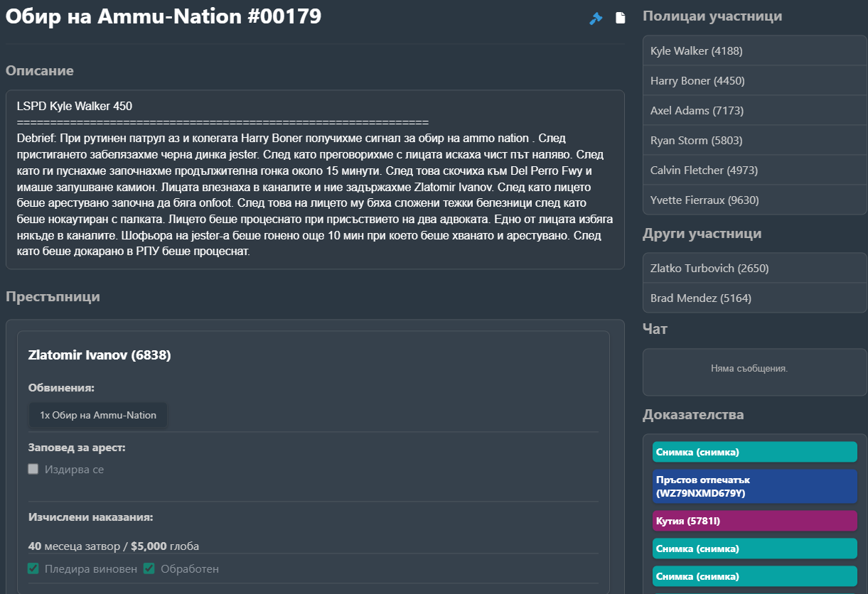Select officer Calvin Fletcher (4973)
Viewport: 868px width, 594px height.
[x=754, y=171]
